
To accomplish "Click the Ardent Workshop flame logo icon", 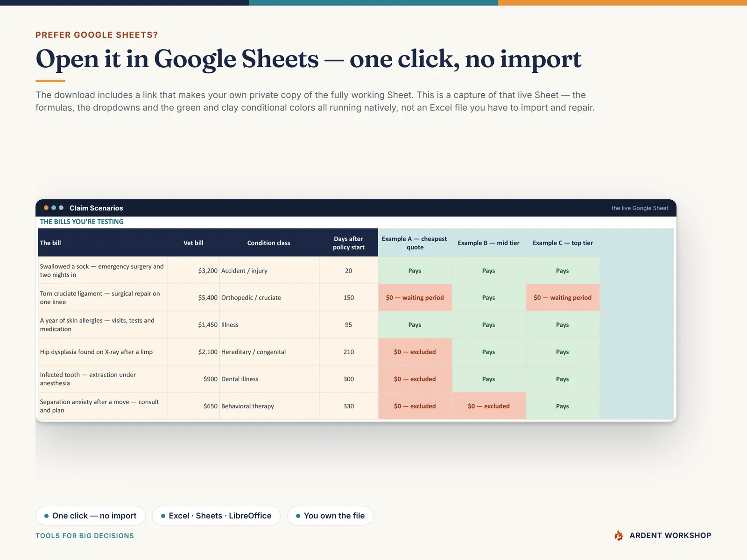I will click(x=619, y=535).
